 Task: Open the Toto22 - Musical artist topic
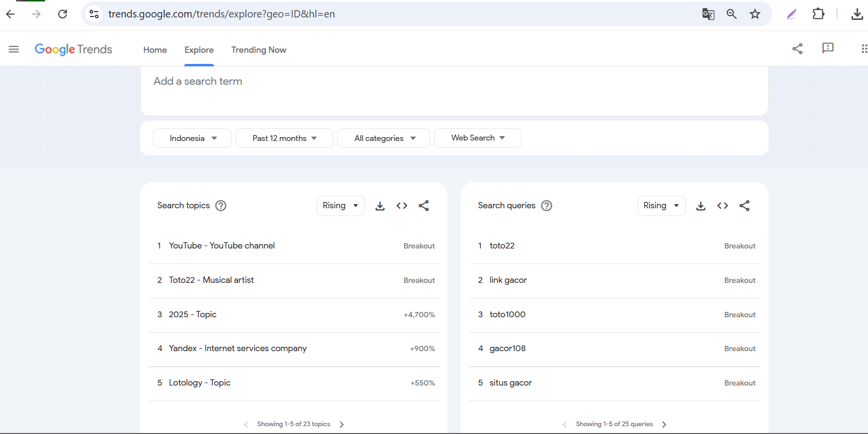tap(211, 280)
